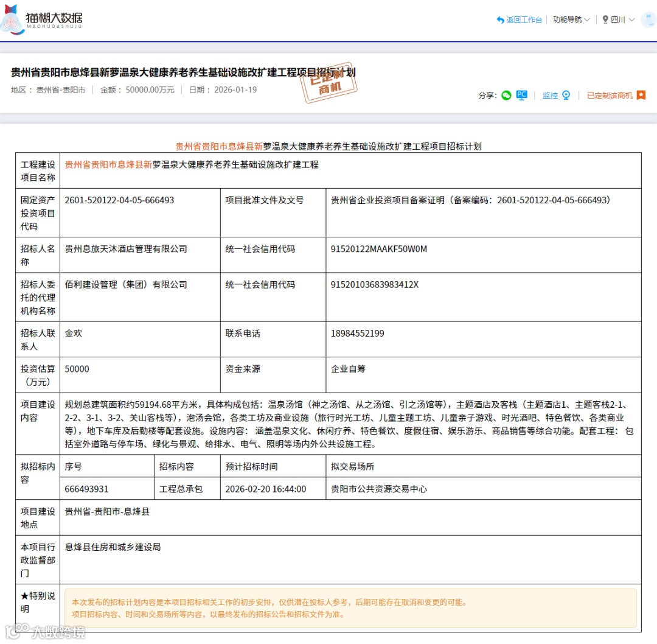Image resolution: width=657 pixels, height=644 pixels.
Task: Click the 监控 webcam icon
Action: click(x=566, y=96)
